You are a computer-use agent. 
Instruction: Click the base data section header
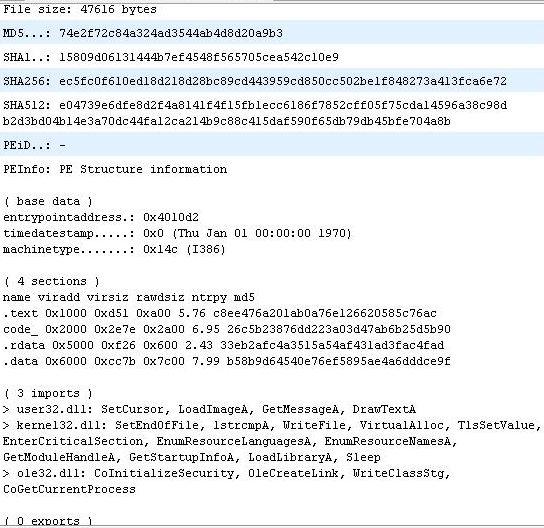pos(48,202)
